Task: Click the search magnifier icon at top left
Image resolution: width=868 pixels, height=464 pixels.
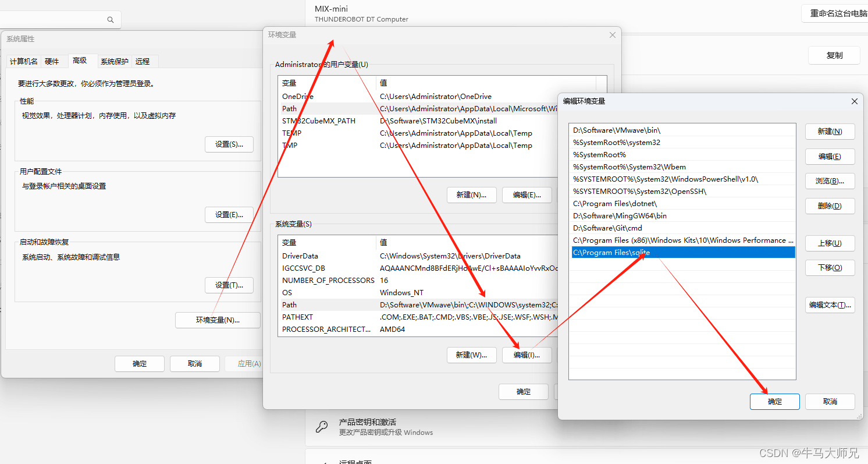Action: click(x=111, y=20)
